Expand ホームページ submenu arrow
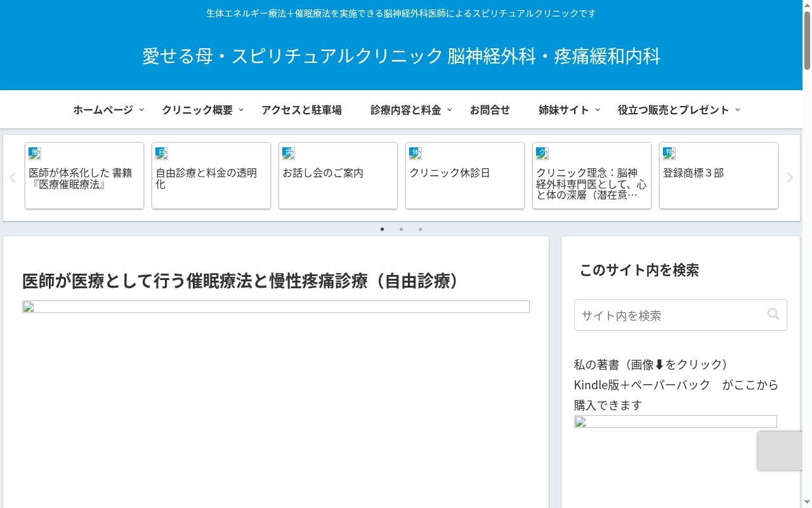Viewport: 812px width, 508px height. (141, 110)
